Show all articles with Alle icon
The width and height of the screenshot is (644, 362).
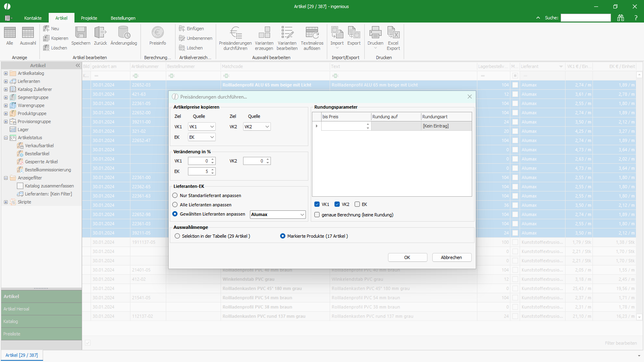tap(10, 33)
